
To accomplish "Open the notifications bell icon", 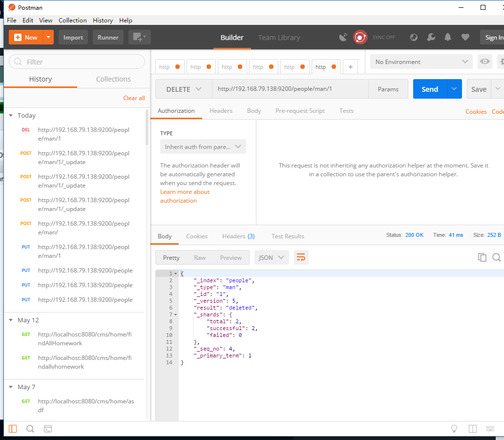I will coord(448,38).
